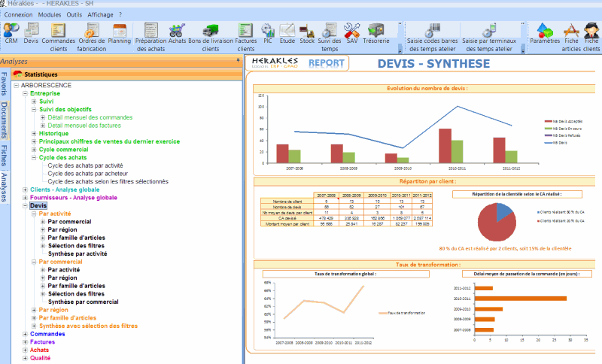Expand the Par région orange node
Viewport: 602px width, 364px height.
[34, 310]
